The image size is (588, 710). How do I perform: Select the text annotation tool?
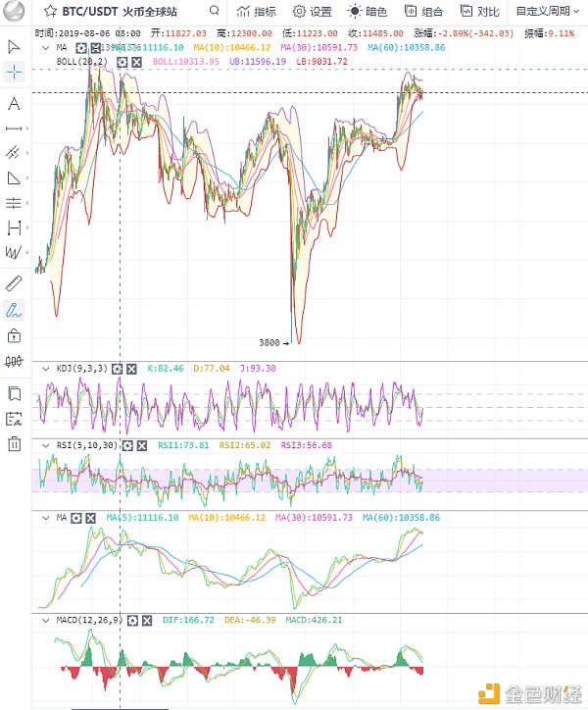(x=14, y=104)
